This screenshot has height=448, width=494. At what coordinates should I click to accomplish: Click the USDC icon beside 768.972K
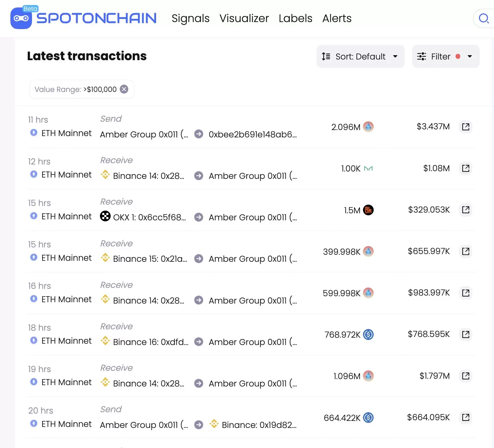point(368,334)
